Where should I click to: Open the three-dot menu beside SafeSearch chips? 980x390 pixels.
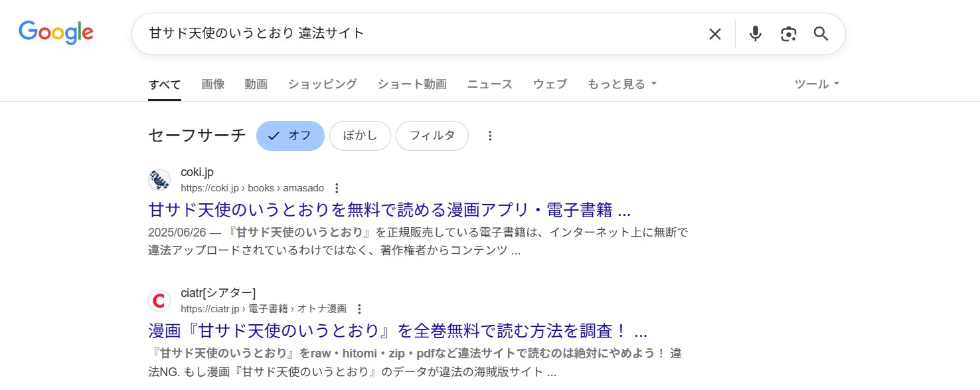click(x=489, y=136)
